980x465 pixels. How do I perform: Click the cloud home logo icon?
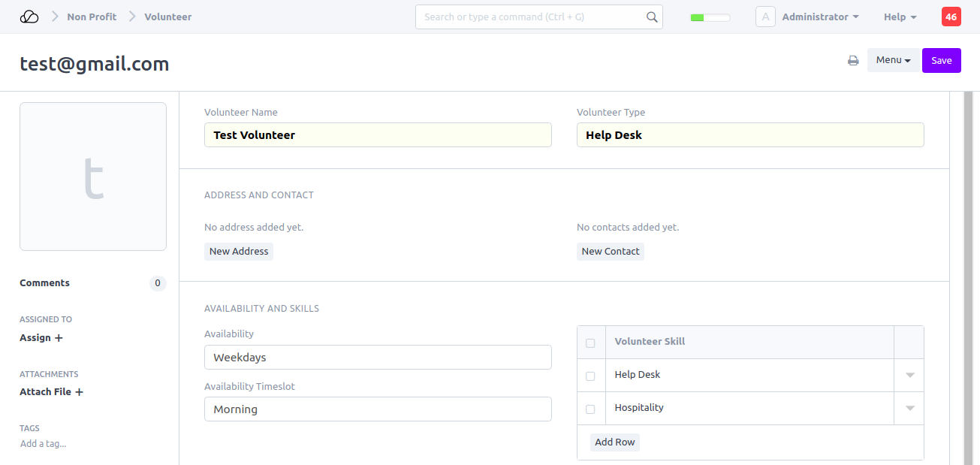click(x=29, y=17)
